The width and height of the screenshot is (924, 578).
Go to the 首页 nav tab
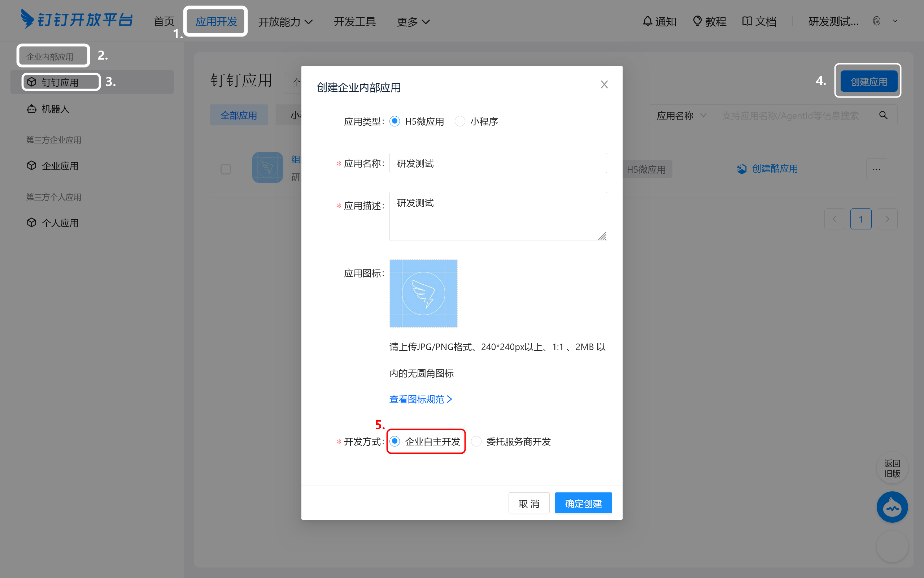tap(164, 21)
